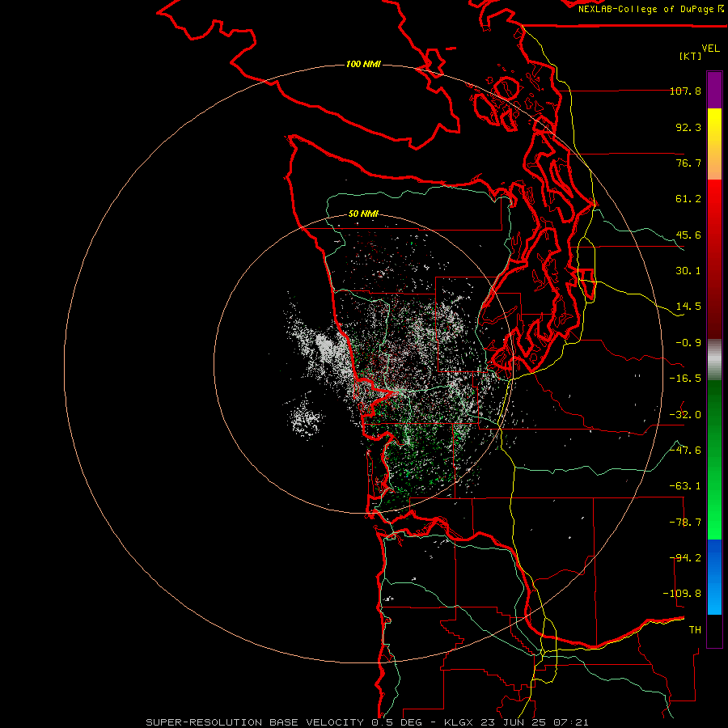
Task: Click the 76.7 legend value
Action: [x=688, y=163]
